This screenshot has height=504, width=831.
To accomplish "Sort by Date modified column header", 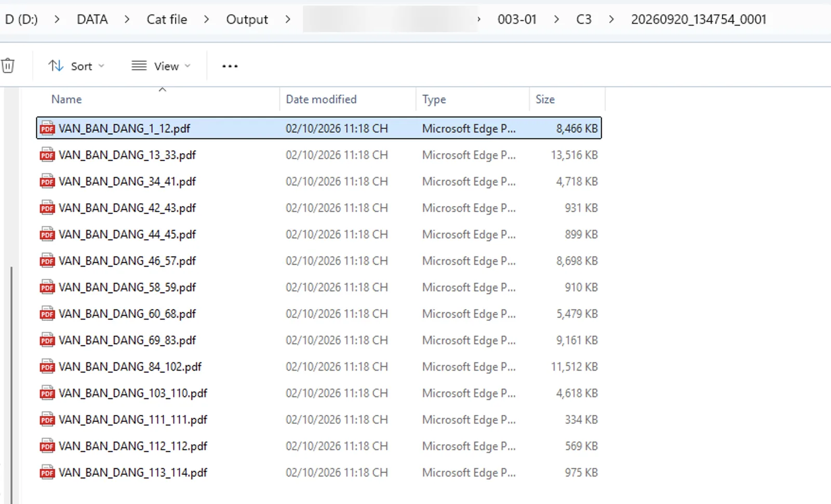I will tap(321, 99).
